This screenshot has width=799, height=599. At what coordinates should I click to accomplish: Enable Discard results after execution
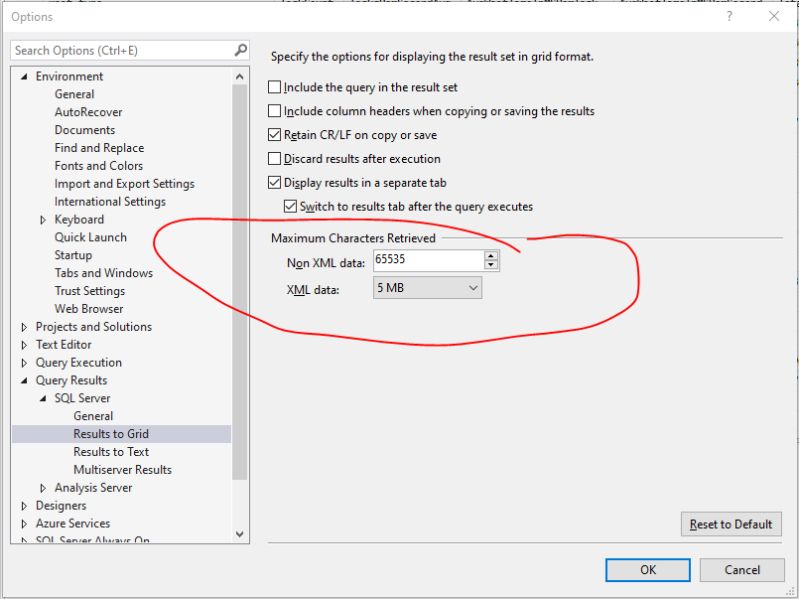coord(274,158)
